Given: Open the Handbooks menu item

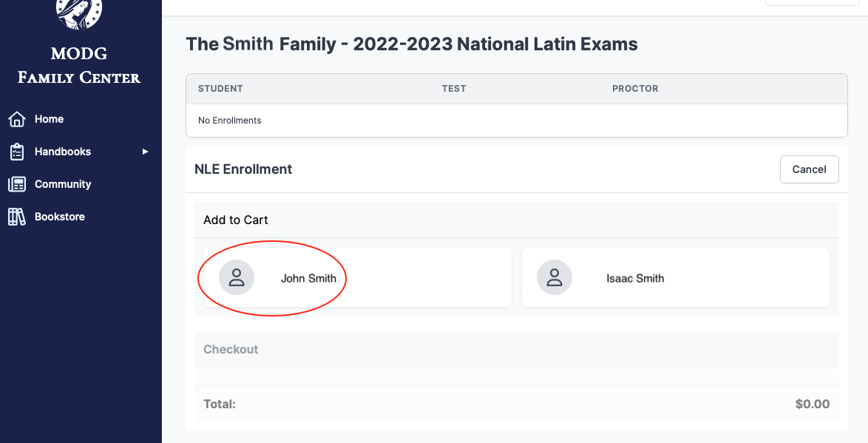Looking at the screenshot, I should point(63,152).
